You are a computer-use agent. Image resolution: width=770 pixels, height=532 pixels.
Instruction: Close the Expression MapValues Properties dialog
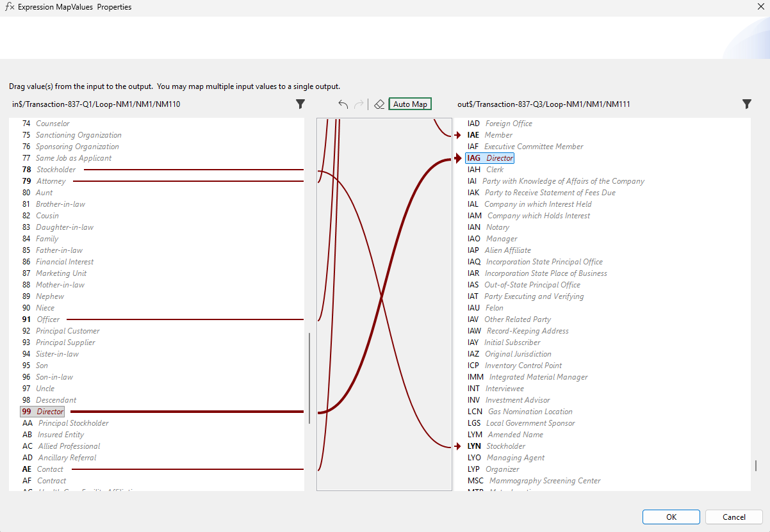[760, 6]
